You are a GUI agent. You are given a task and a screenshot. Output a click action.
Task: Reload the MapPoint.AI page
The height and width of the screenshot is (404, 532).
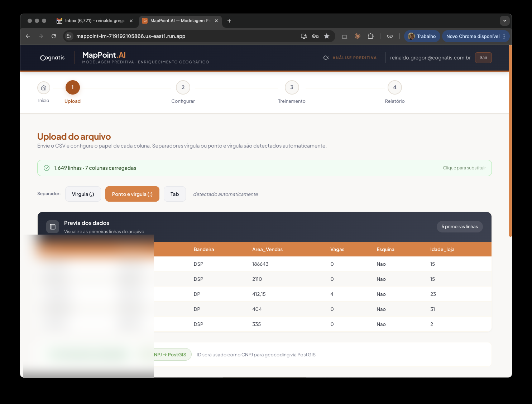[54, 36]
